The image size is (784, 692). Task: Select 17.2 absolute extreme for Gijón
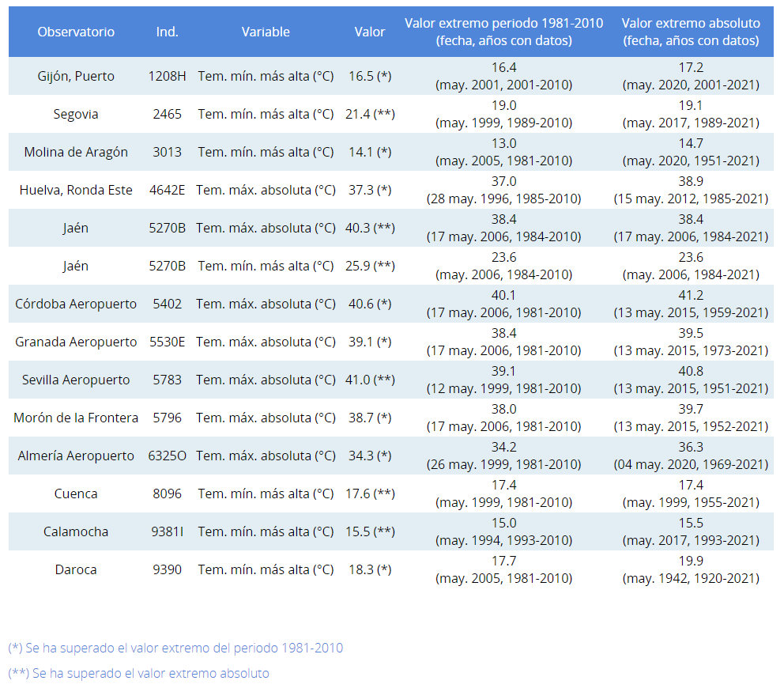(691, 76)
